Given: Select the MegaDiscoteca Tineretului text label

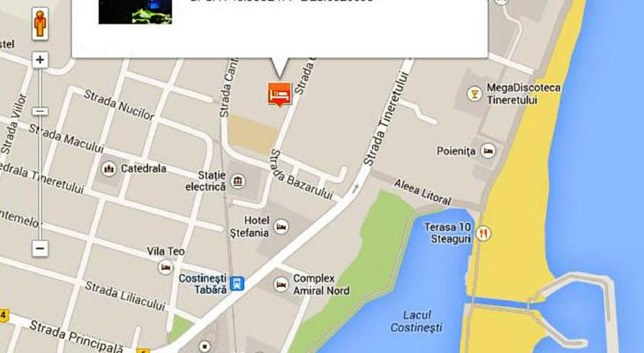Looking at the screenshot, I should pos(523,94).
